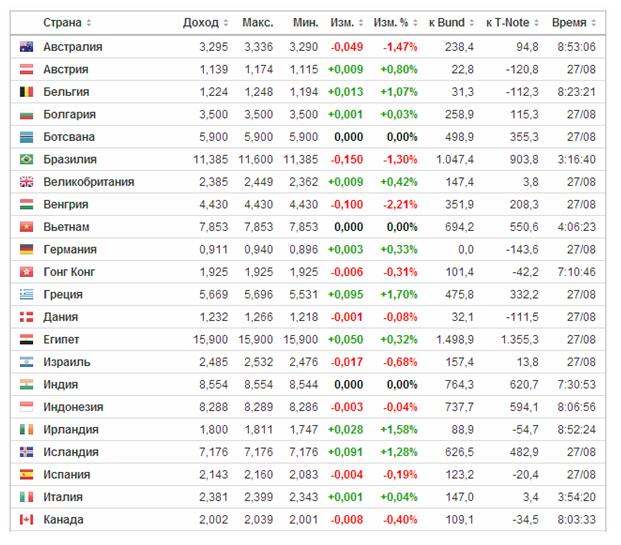The image size is (621, 545).
Task: Click the Египет country link
Action: tap(62, 340)
